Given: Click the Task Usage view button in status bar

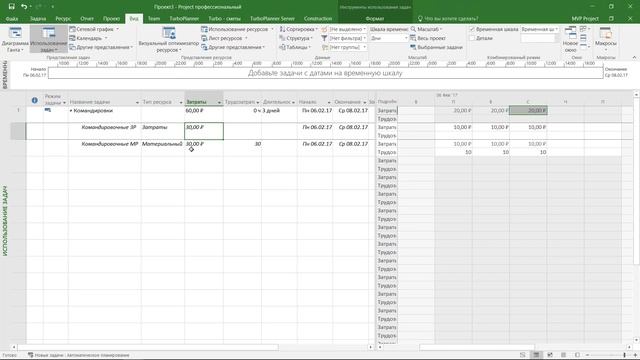Looking at the screenshot, I should (536, 355).
